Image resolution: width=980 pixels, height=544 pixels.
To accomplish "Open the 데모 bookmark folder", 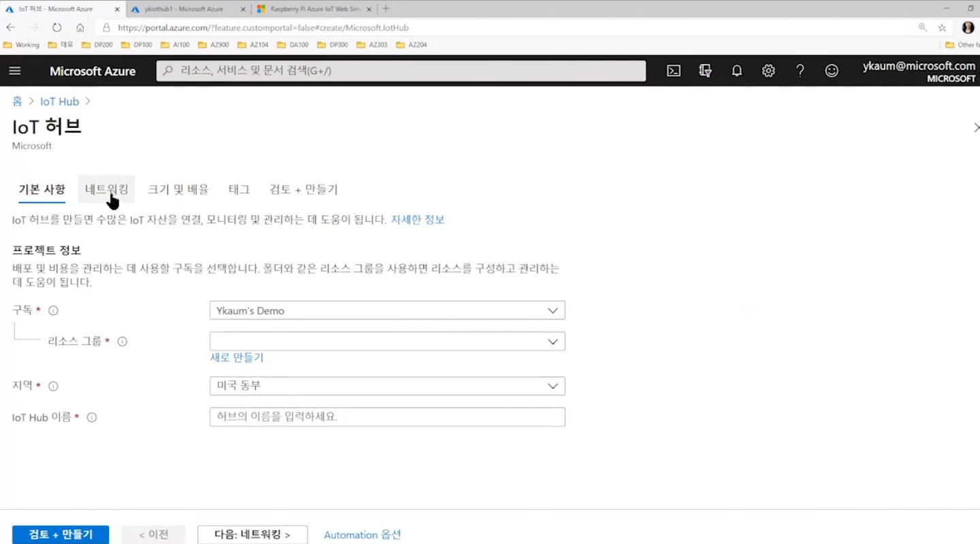I will pyautogui.click(x=61, y=45).
